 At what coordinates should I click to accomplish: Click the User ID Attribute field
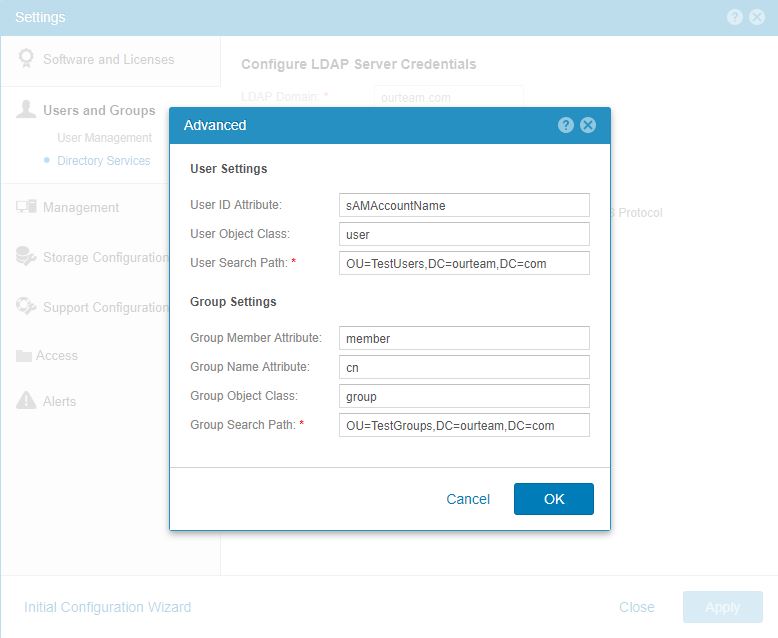(464, 205)
